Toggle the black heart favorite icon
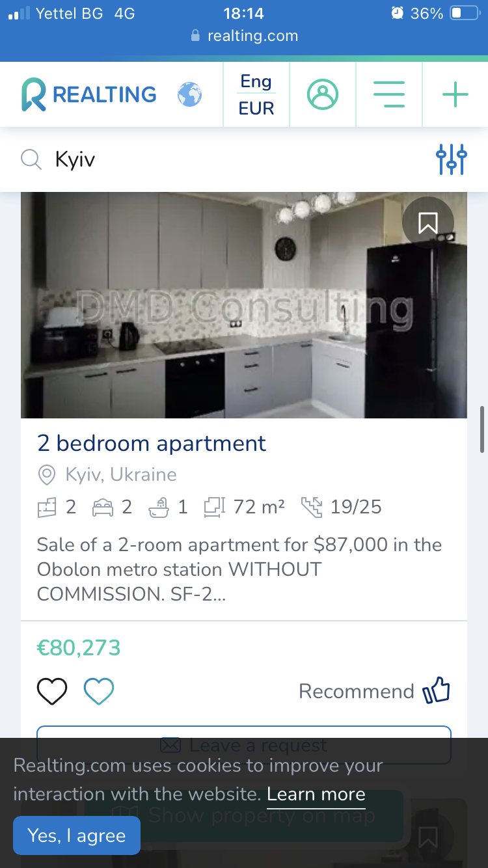 52,691
